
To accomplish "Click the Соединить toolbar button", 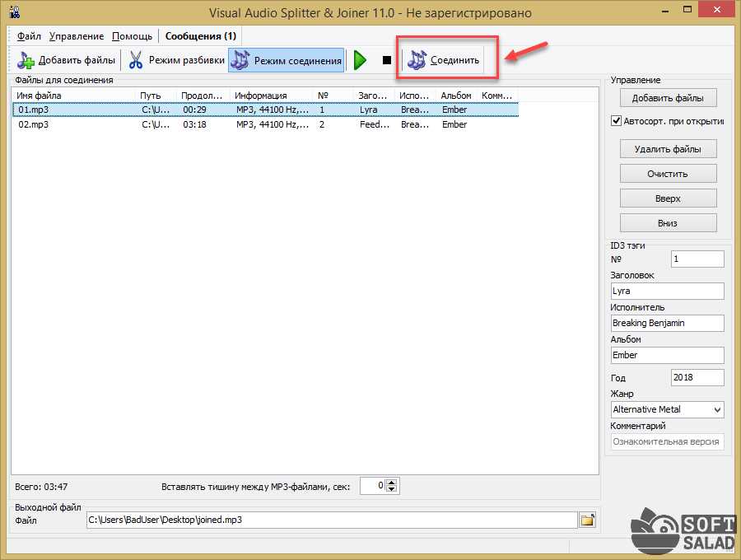I will [443, 60].
